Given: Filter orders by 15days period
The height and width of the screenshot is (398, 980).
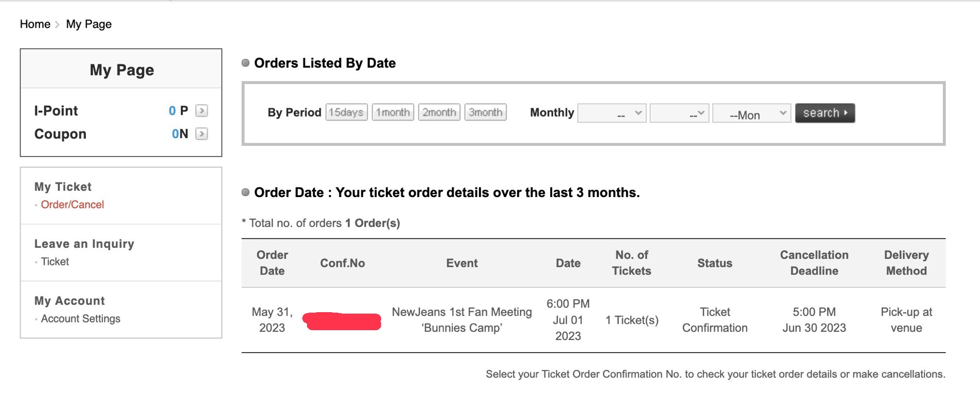Looking at the screenshot, I should click(x=346, y=112).
